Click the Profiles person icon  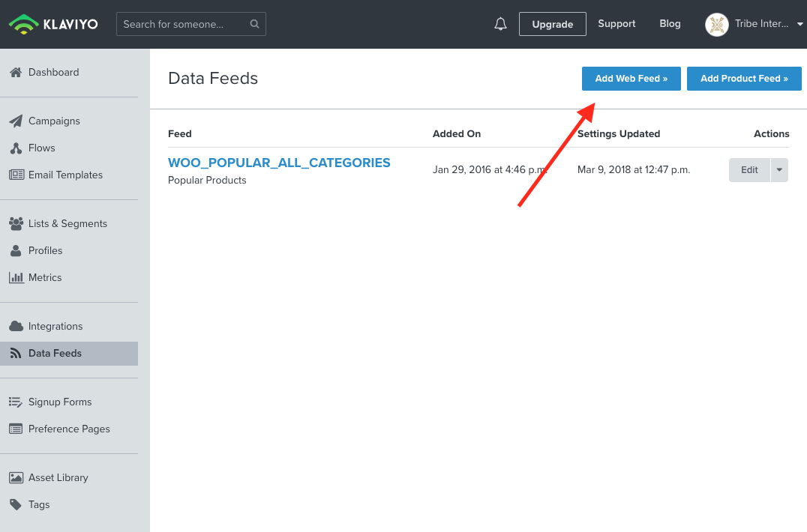coord(16,250)
